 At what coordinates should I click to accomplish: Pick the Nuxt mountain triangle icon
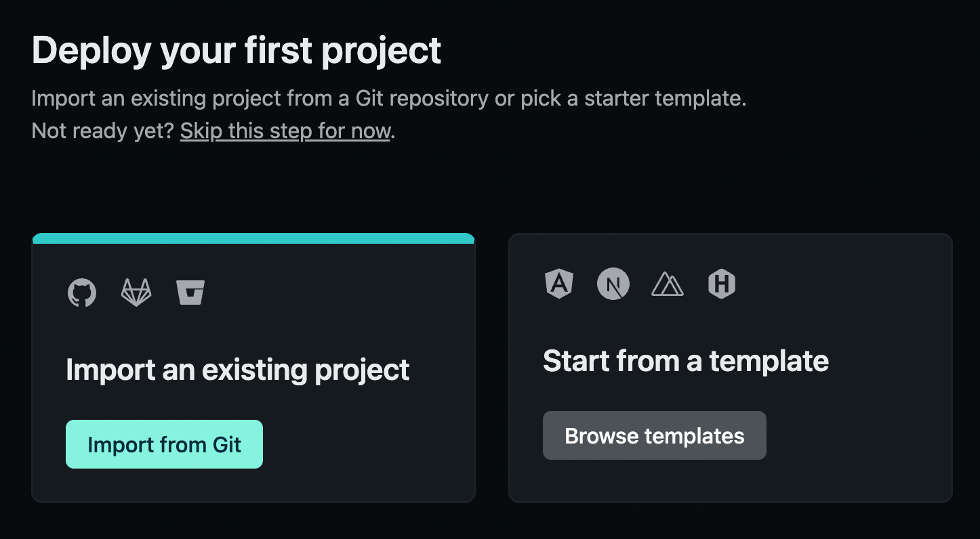click(668, 284)
